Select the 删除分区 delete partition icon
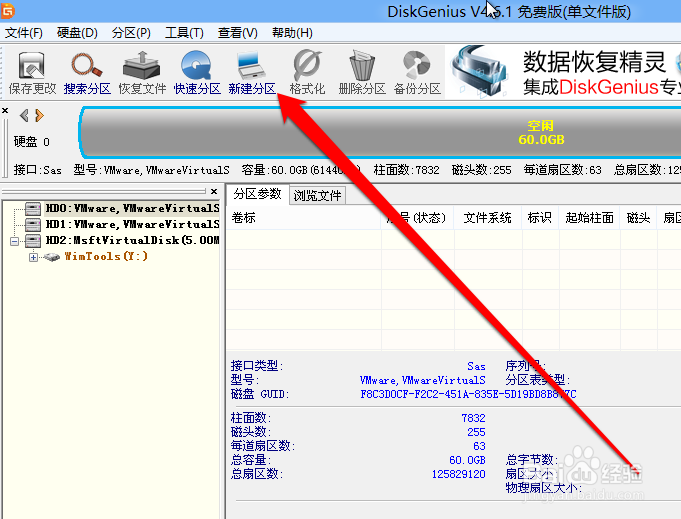 362,73
